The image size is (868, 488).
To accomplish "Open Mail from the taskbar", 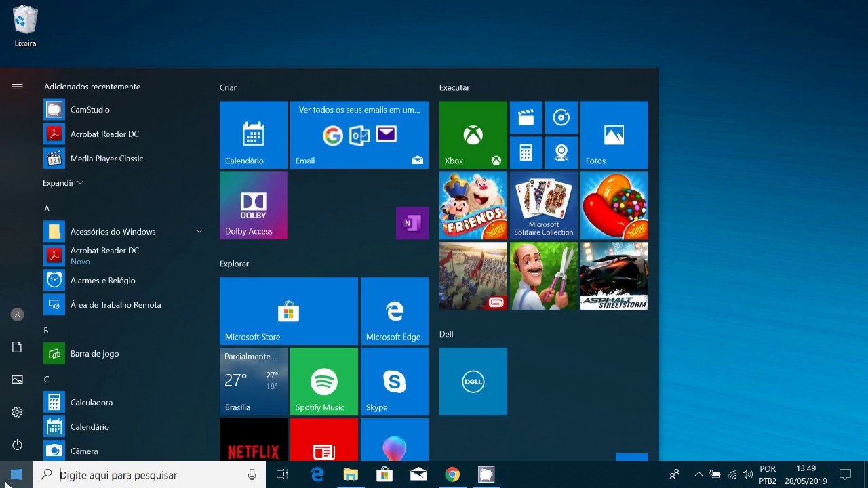I will tap(418, 474).
